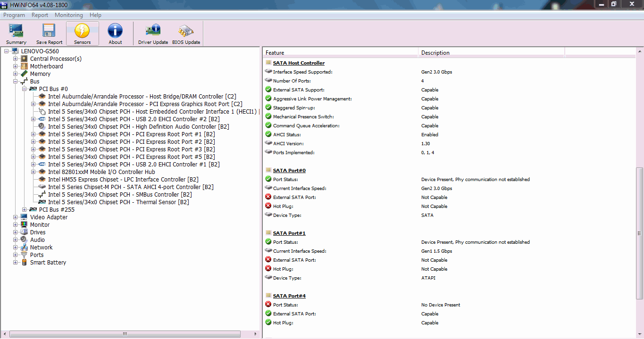Click the tree pane scroll right arrow
This screenshot has width=644, height=339.
click(256, 334)
